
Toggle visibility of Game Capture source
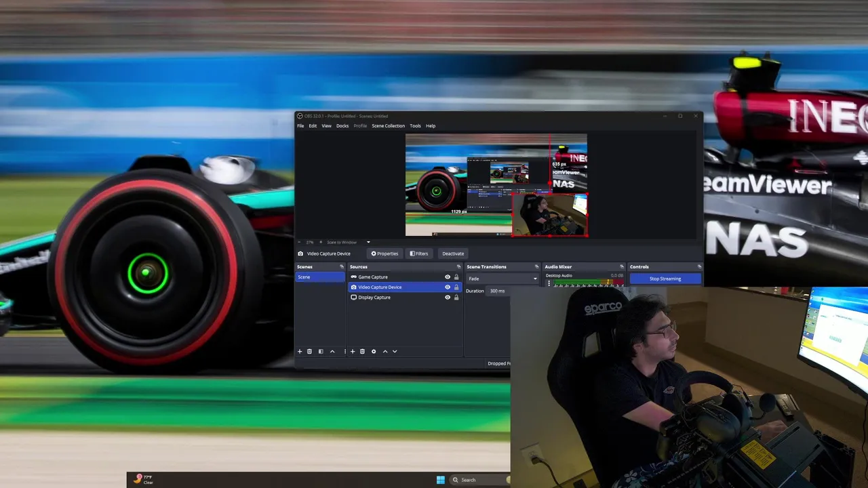(x=448, y=277)
